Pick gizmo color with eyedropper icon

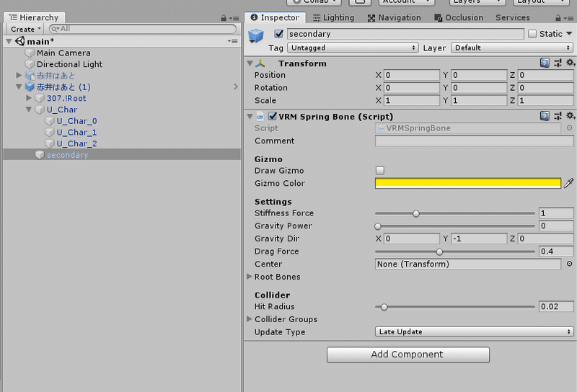568,183
